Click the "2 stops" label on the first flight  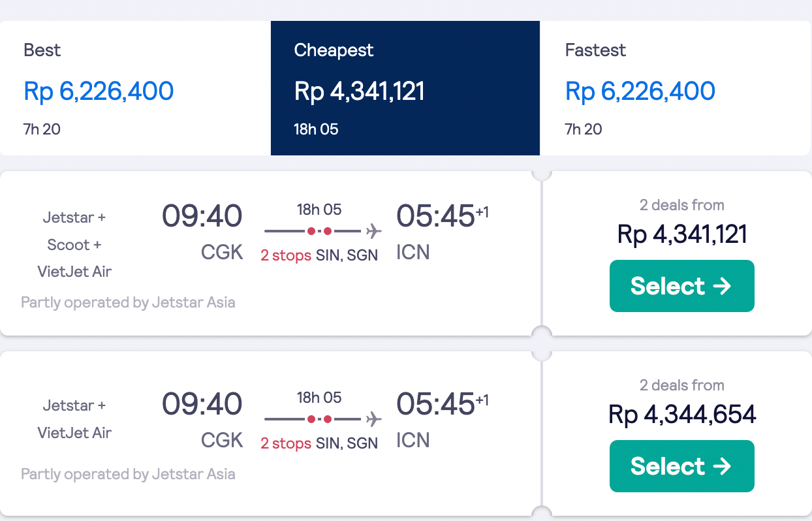pos(286,255)
